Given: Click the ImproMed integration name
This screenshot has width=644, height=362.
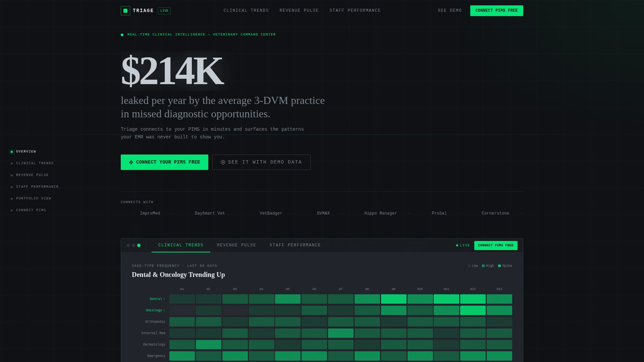Looking at the screenshot, I should [150, 213].
